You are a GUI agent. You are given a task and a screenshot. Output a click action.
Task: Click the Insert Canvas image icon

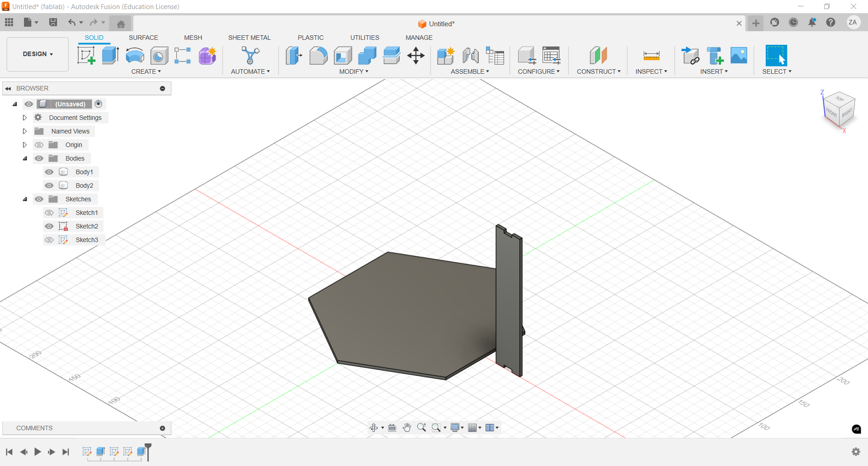(739, 56)
